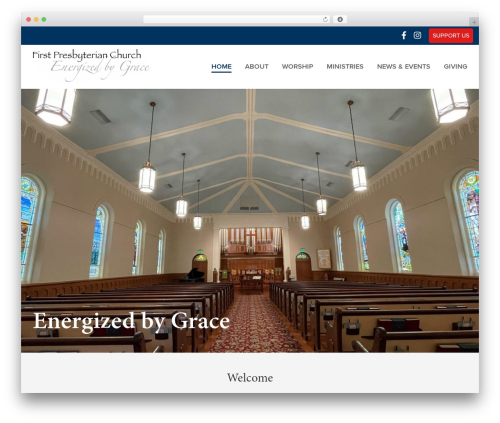
Task: Open the Ministries menu item
Action: coord(345,66)
